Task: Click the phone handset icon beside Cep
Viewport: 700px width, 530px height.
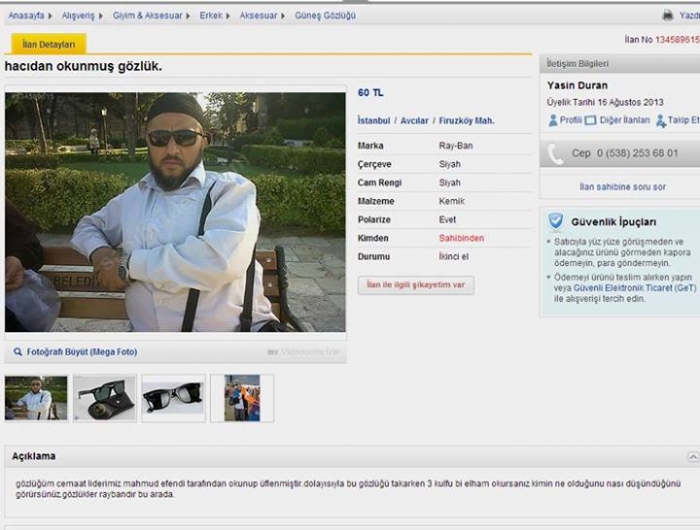Action: tap(555, 154)
